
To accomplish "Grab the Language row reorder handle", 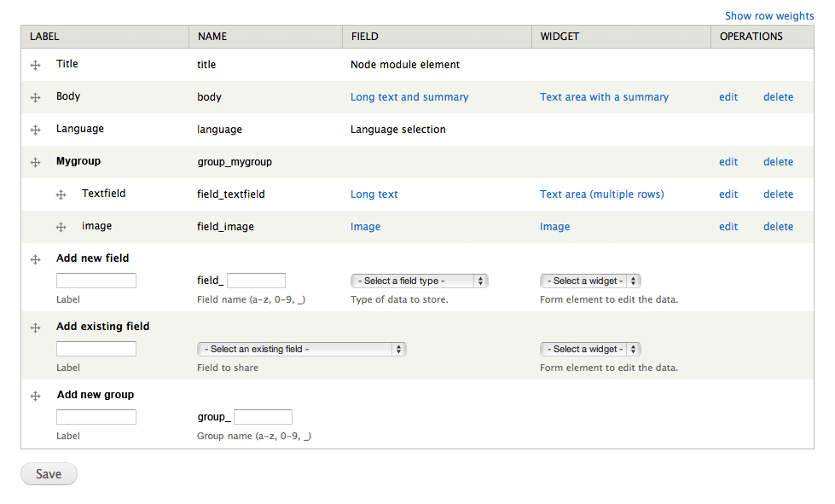I will pyautogui.click(x=35, y=130).
